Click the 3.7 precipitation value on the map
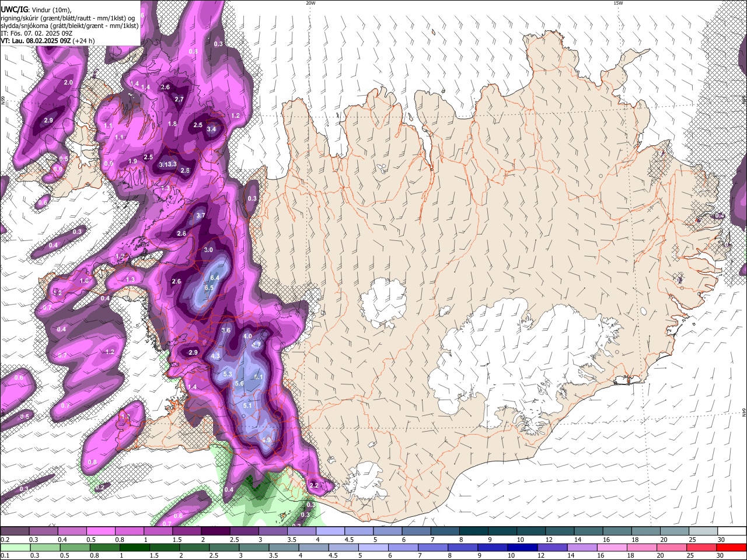 [x=201, y=215]
